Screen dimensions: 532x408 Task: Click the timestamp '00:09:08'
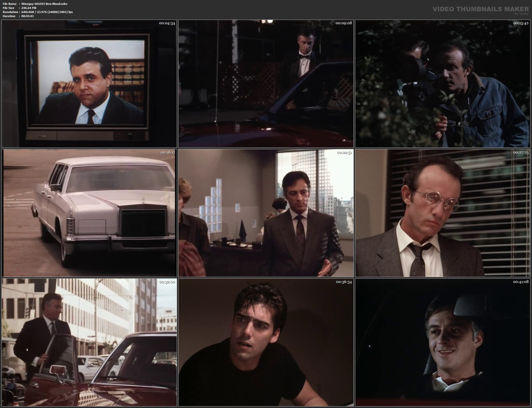pos(344,23)
